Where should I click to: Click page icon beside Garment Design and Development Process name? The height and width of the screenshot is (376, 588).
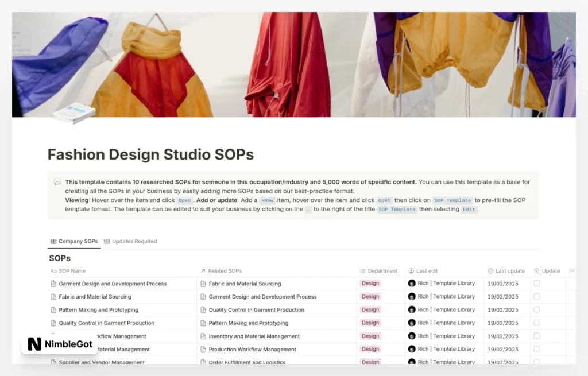[x=53, y=284]
